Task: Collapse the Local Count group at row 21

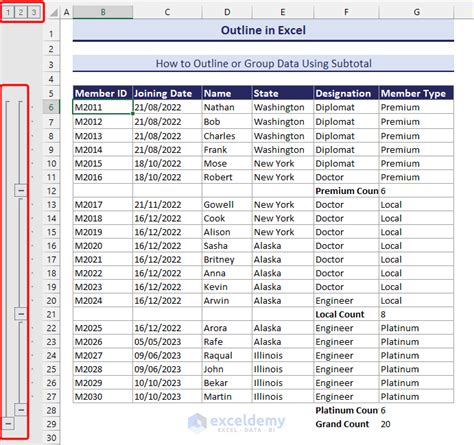Action: [21, 314]
